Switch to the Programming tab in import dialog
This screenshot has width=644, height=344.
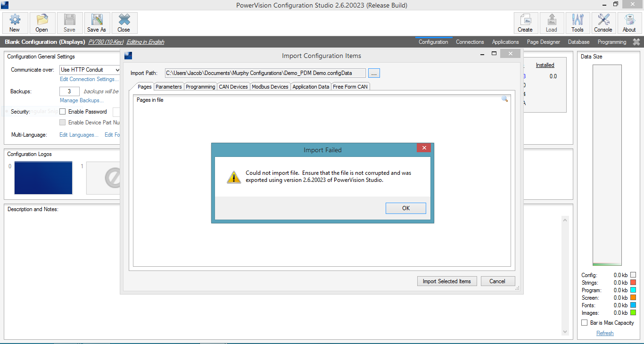[200, 87]
